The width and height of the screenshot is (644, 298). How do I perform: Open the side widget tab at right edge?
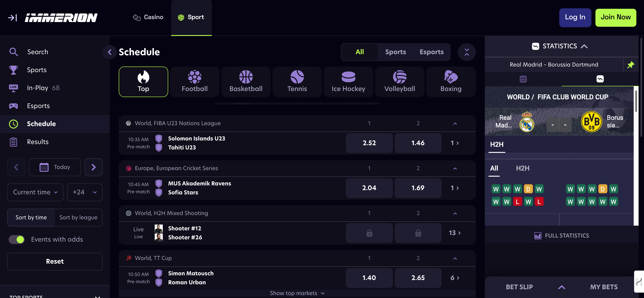(639, 282)
